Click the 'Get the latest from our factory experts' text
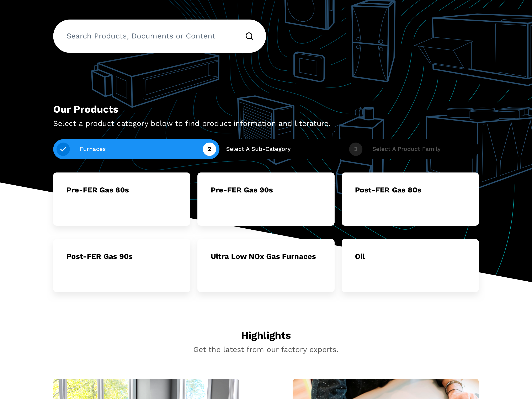The height and width of the screenshot is (399, 532). [266, 350]
